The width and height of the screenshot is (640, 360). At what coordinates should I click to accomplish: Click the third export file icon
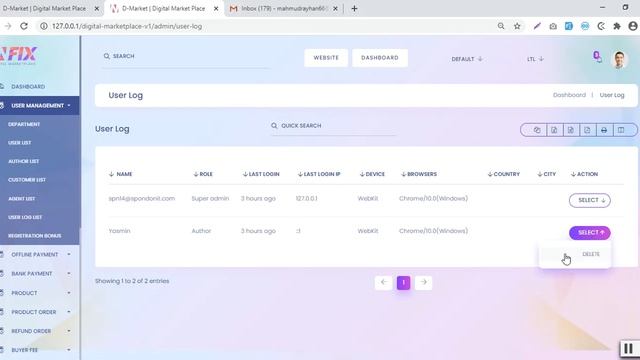pos(571,130)
